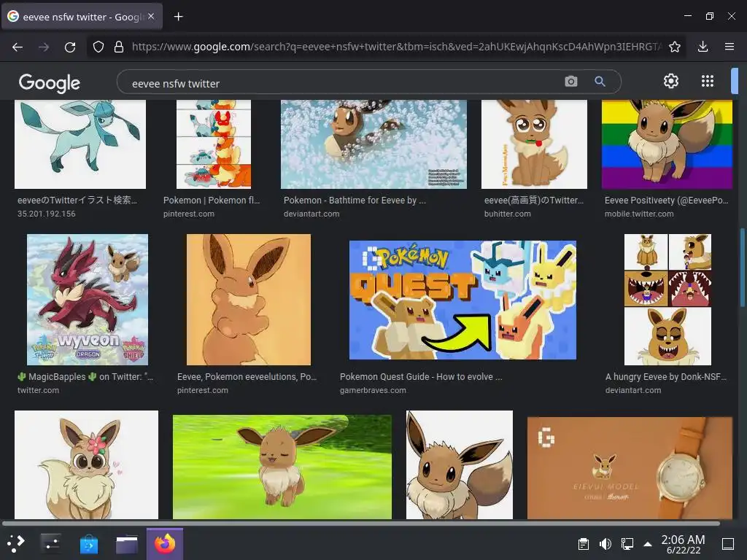The width and height of the screenshot is (747, 560).
Task: Open the Pokemon Quest Guide link
Action: (x=421, y=377)
